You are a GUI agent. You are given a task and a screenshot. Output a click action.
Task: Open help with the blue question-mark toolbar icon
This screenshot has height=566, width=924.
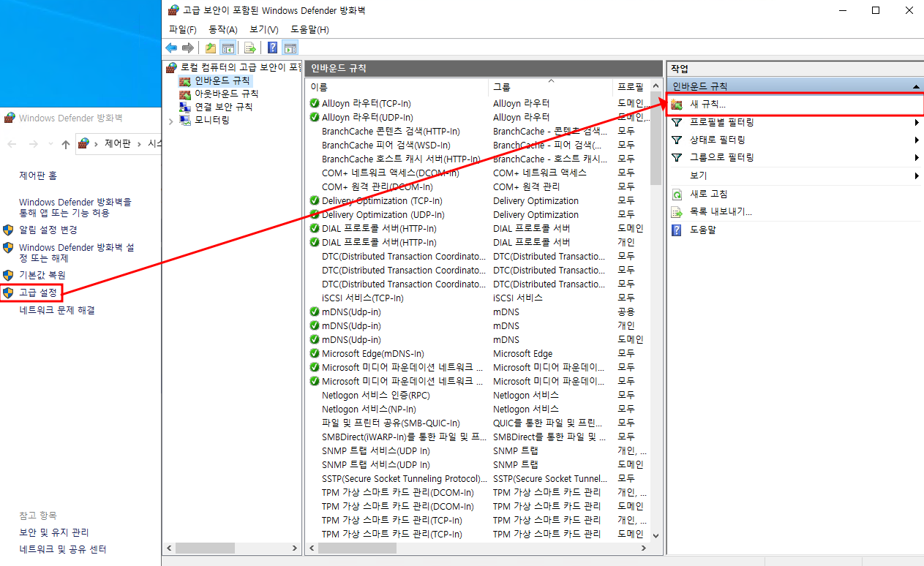(x=272, y=48)
